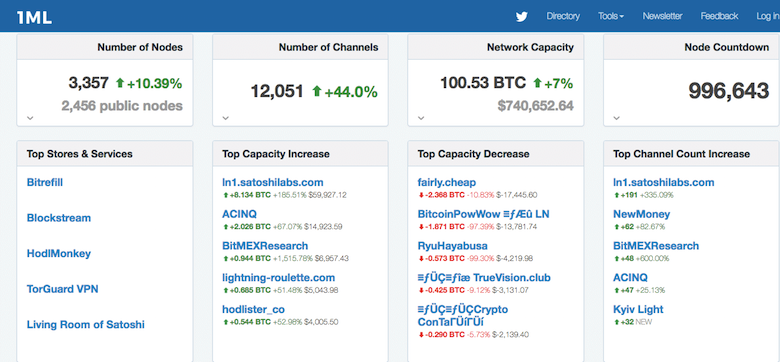
Task: Click the +8.134 BTC increase value
Action: pyautogui.click(x=246, y=195)
